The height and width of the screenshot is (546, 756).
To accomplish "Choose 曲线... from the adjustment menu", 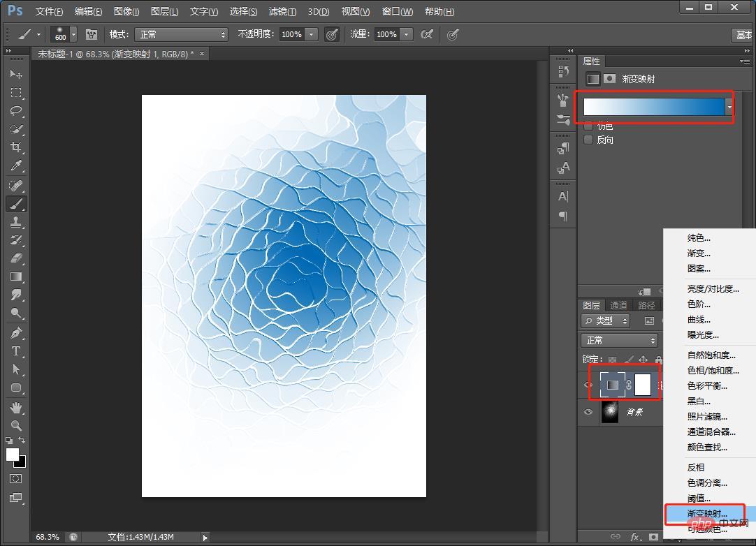I will point(699,319).
